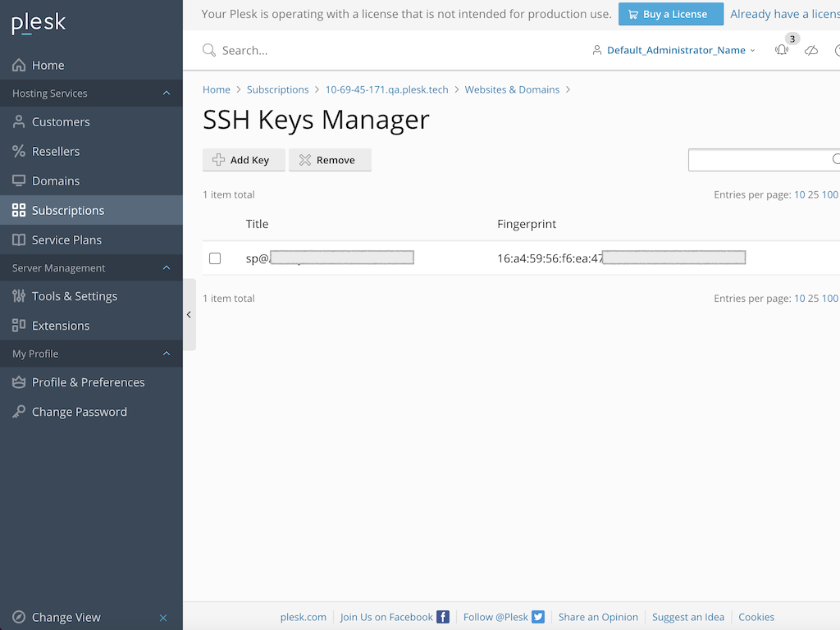This screenshot has width=840, height=630.
Task: Follow the Websites & Domains breadcrumb link
Action: pyautogui.click(x=512, y=89)
